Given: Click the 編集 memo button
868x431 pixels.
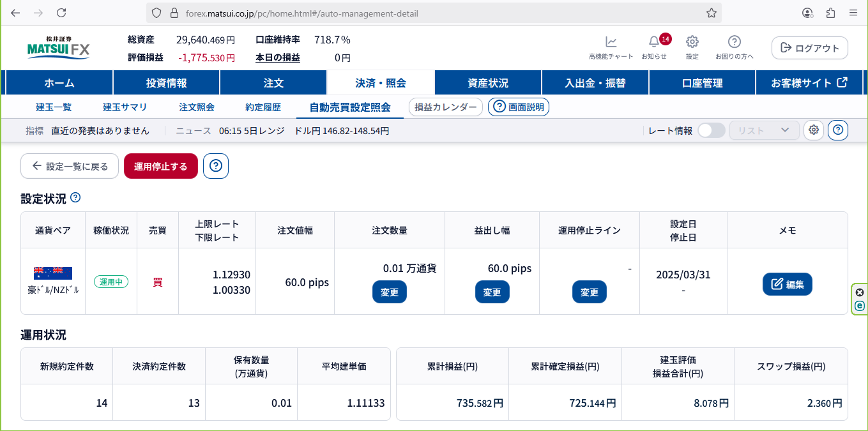Looking at the screenshot, I should pyautogui.click(x=788, y=284).
